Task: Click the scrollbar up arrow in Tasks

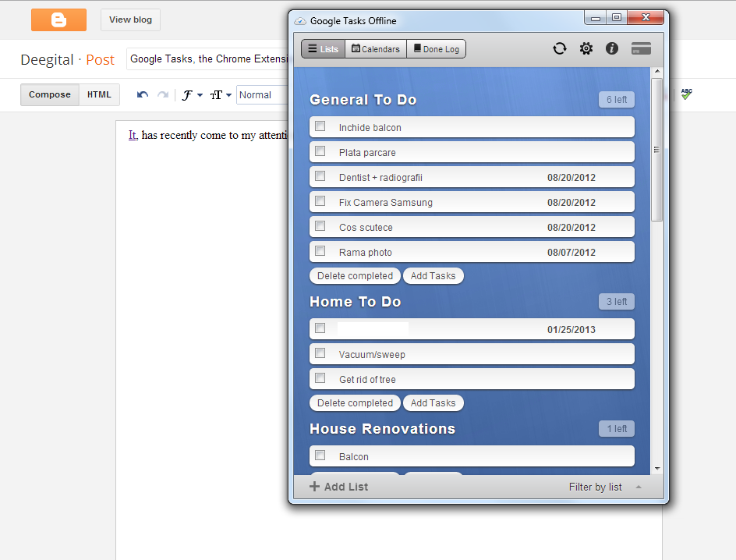Action: tap(657, 71)
